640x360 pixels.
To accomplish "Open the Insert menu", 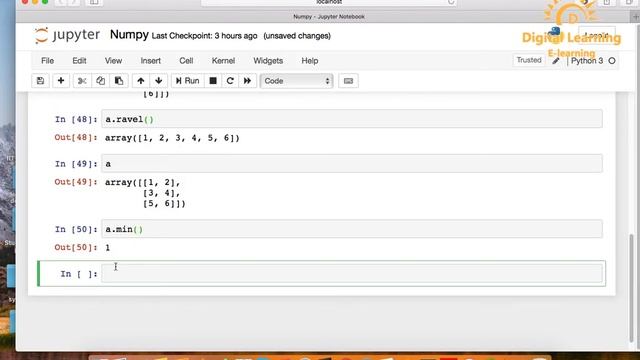I will (x=151, y=61).
